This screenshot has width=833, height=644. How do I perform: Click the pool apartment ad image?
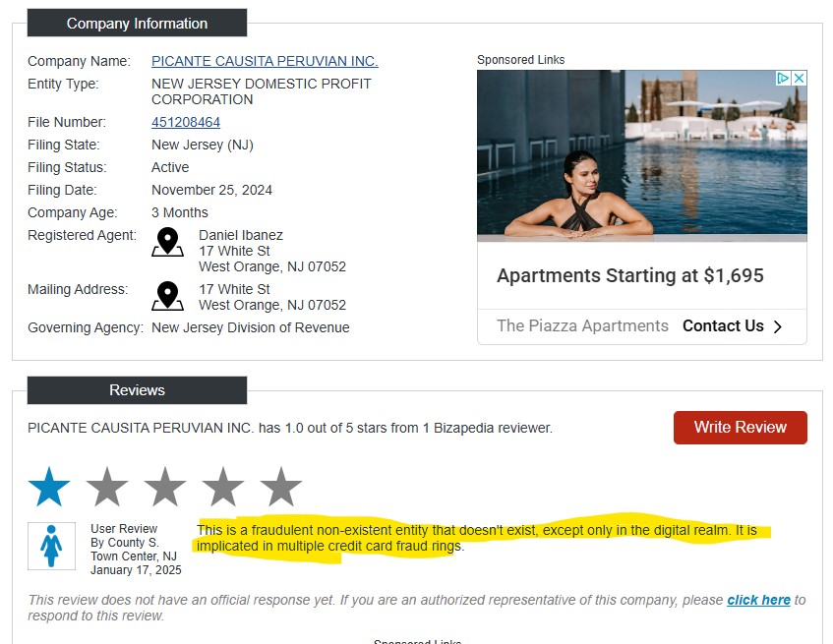[x=642, y=153]
